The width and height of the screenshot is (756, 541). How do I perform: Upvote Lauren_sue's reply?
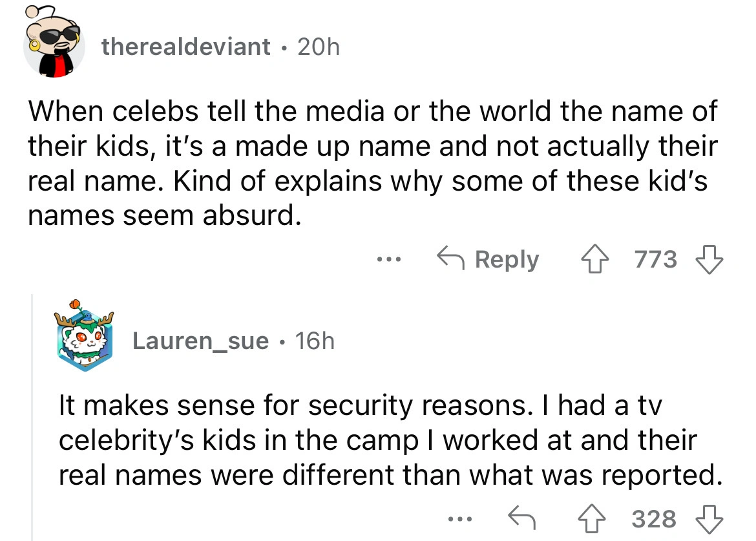[x=592, y=518]
